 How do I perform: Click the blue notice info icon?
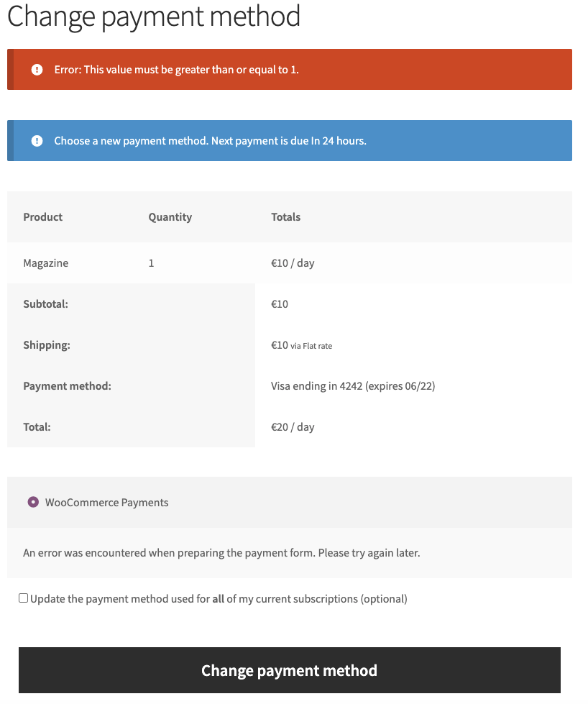37,140
